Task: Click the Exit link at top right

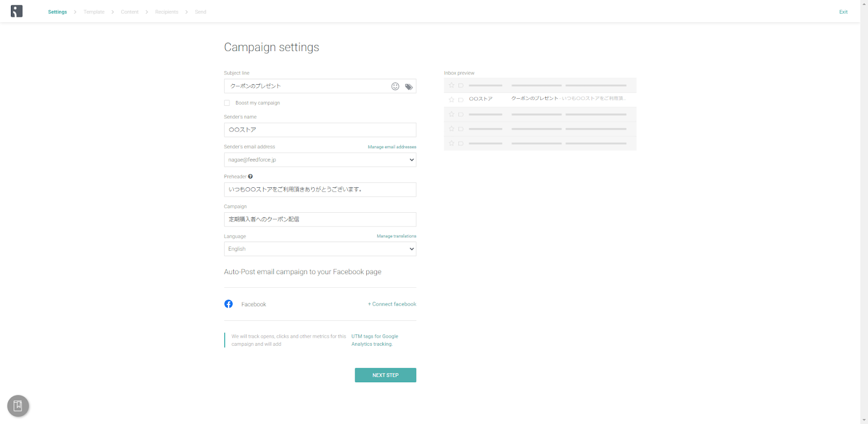Action: (843, 12)
